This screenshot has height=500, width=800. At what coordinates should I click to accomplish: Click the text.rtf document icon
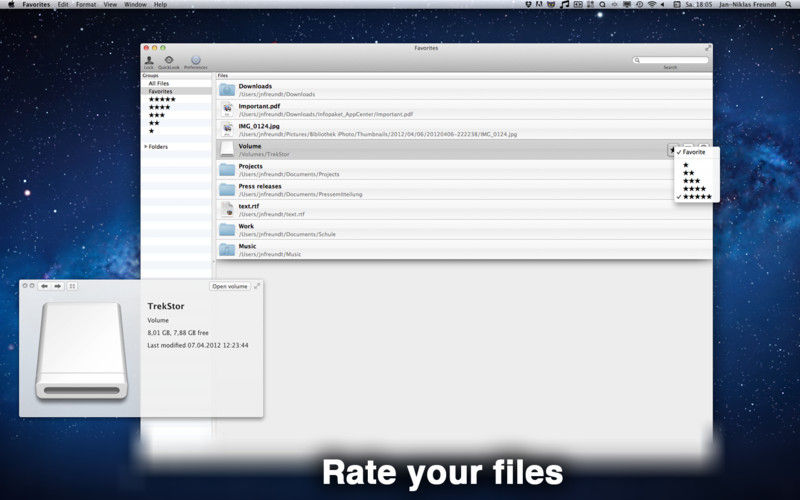(x=227, y=209)
